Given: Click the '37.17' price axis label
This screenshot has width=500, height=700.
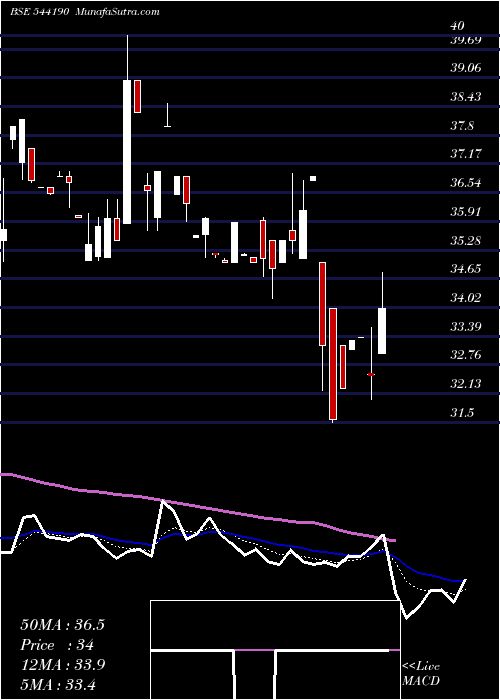Looking at the screenshot, I should (x=466, y=154).
